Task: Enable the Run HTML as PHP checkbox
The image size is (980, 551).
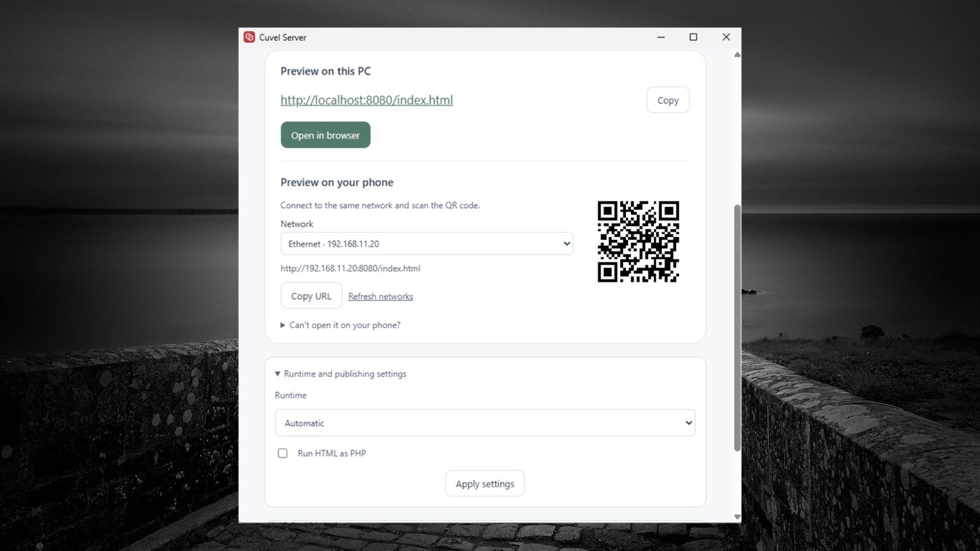Action: (x=282, y=453)
